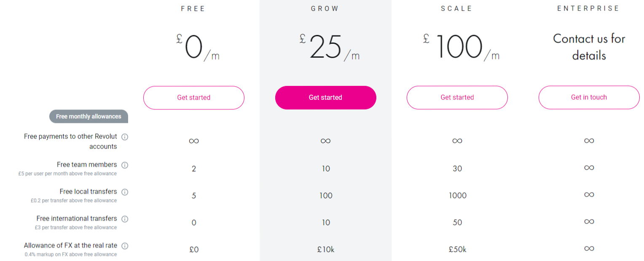Select the FREE plan column header
644x261 pixels.
[x=193, y=8]
